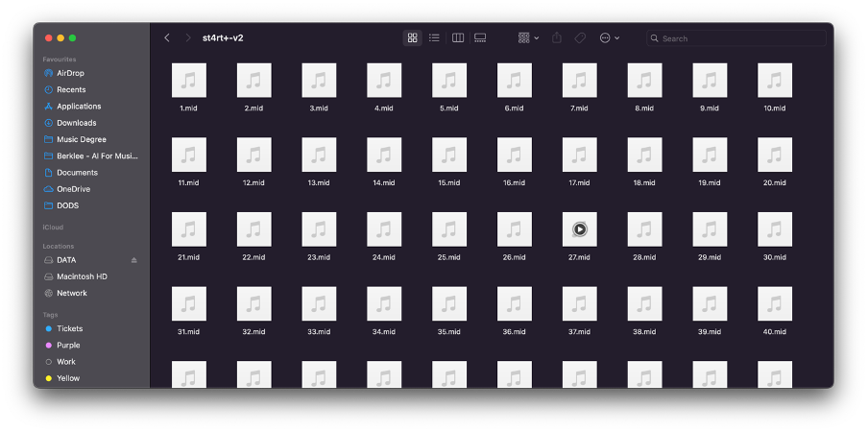Select the 10.mid file icon
This screenshot has height=432, width=868.
click(775, 81)
